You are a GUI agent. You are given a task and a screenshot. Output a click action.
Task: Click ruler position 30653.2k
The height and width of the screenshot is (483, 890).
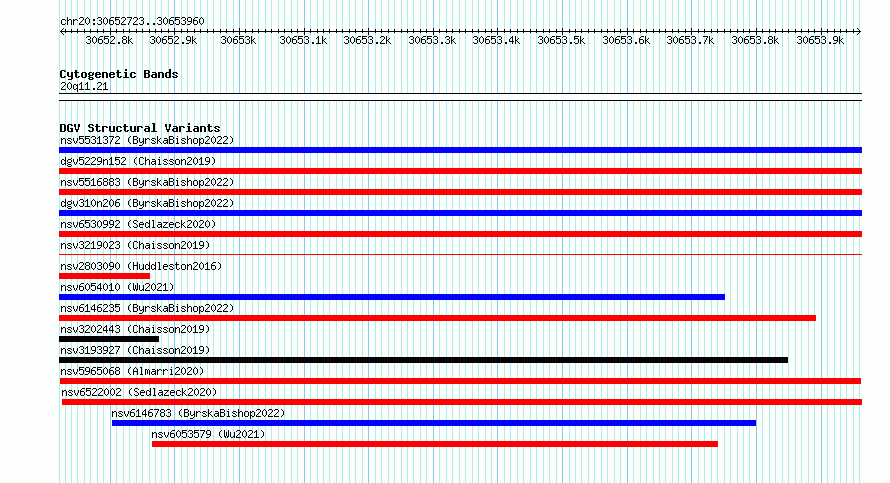pos(367,40)
